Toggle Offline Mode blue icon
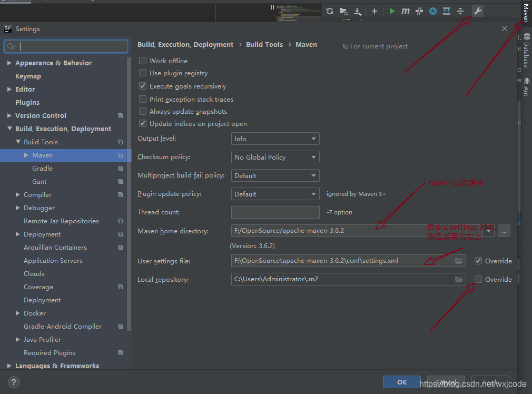This screenshot has width=532, height=394. click(x=433, y=11)
